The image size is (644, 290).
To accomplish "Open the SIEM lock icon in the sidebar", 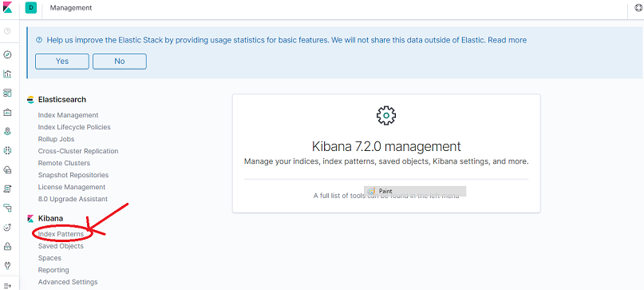I will pos(7,246).
